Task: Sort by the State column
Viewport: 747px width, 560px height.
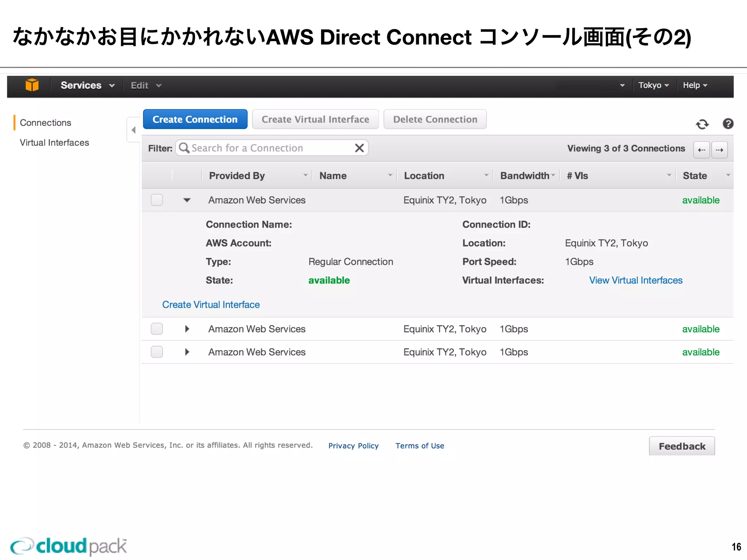Action: tap(705, 176)
